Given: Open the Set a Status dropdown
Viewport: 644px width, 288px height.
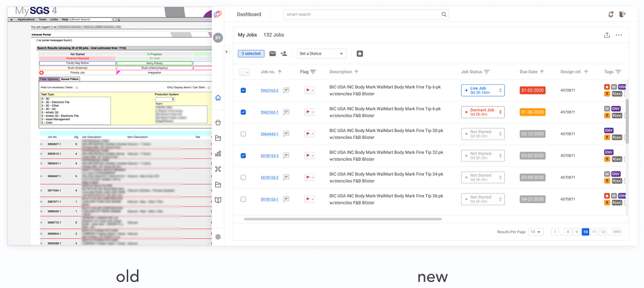Looking at the screenshot, I should (x=321, y=54).
